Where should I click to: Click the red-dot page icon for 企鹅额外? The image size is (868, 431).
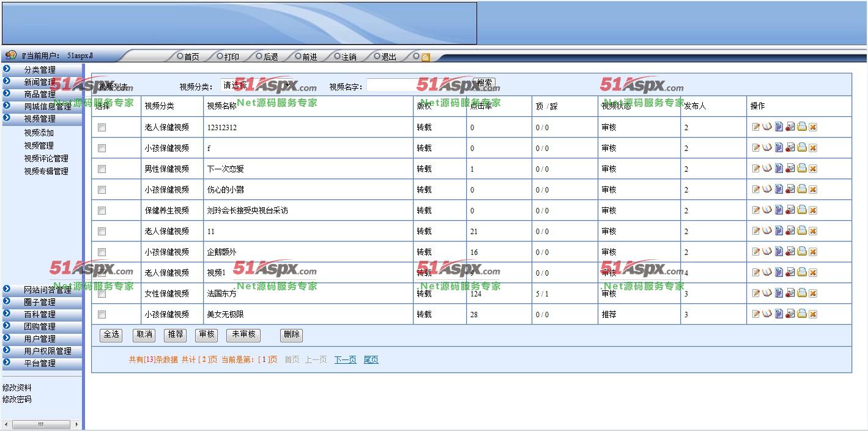coord(790,252)
